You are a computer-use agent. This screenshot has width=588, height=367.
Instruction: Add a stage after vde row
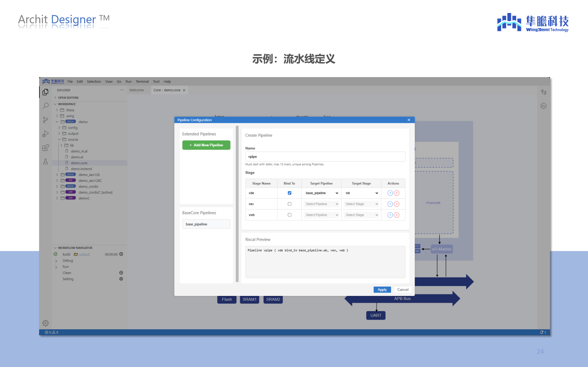390,193
